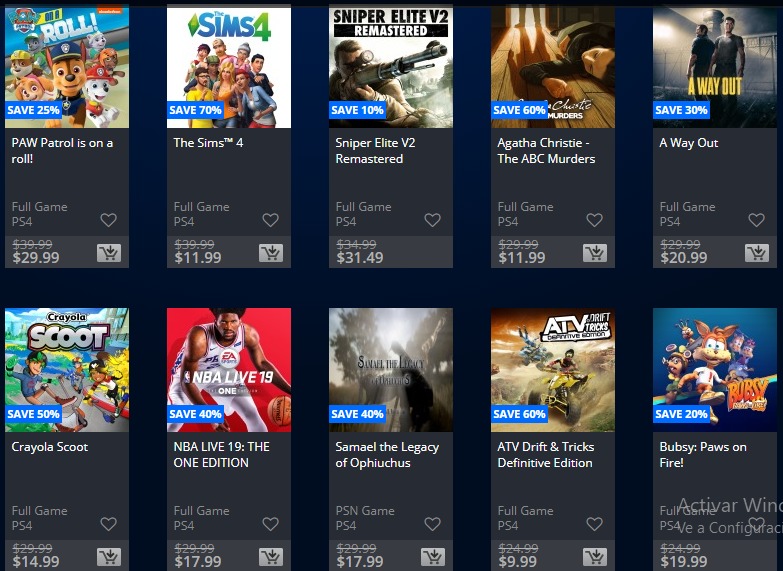Open Sniper Elite V2 Remastered title link

375,151
